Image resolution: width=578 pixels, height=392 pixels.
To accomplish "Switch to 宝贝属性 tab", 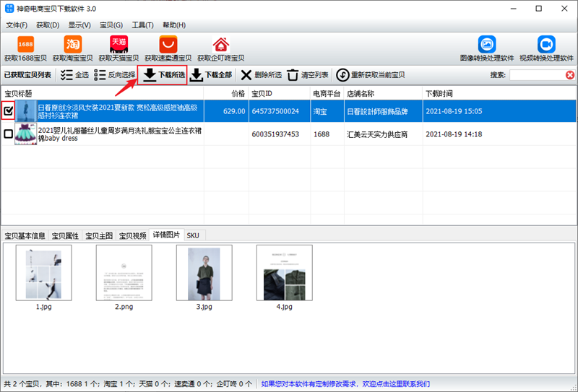I will point(65,236).
